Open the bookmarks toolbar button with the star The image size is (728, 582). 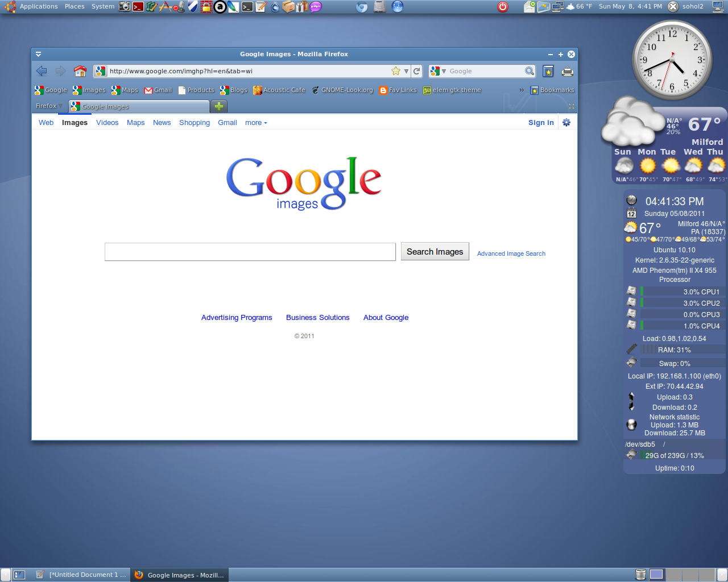548,71
